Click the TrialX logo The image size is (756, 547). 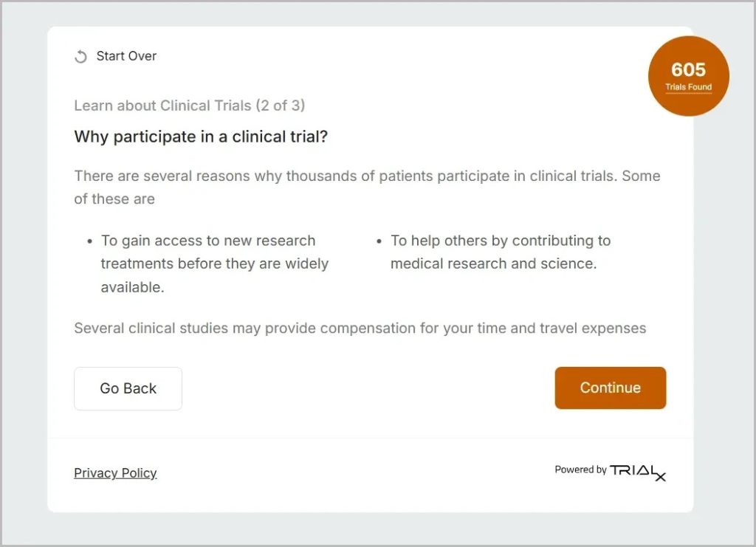click(637, 471)
